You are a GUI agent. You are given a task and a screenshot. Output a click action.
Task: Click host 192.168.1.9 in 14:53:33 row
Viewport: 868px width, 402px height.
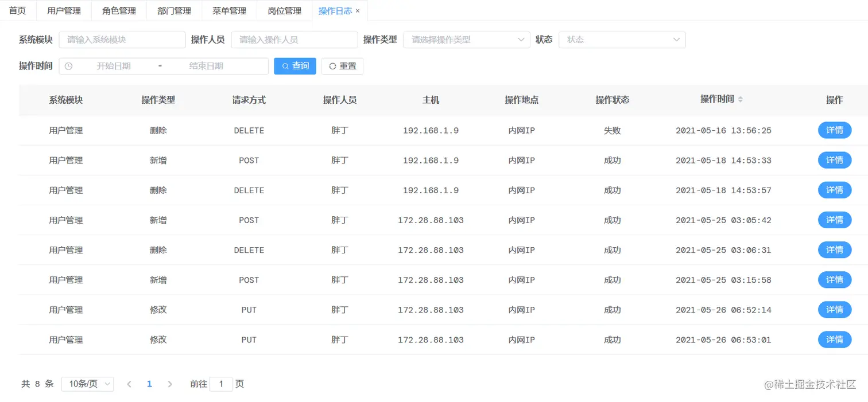(431, 160)
